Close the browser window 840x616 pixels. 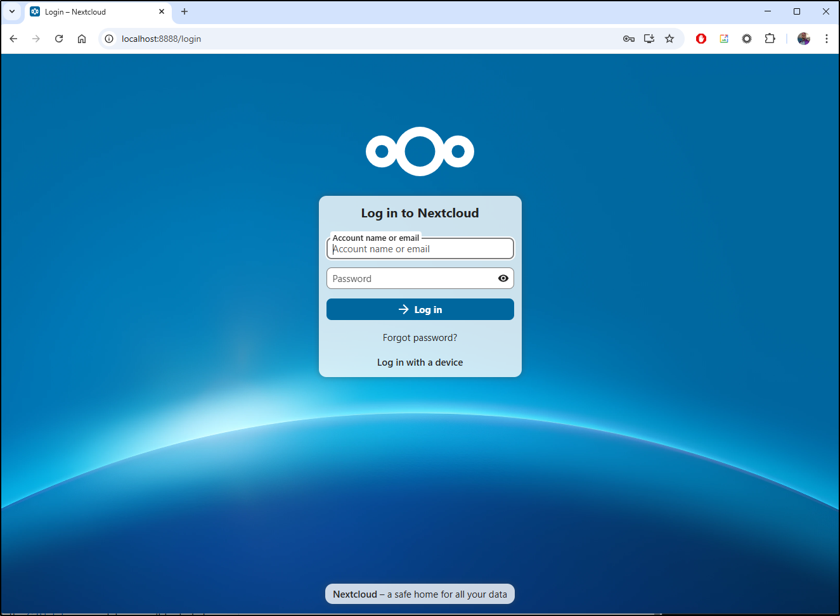tap(826, 11)
